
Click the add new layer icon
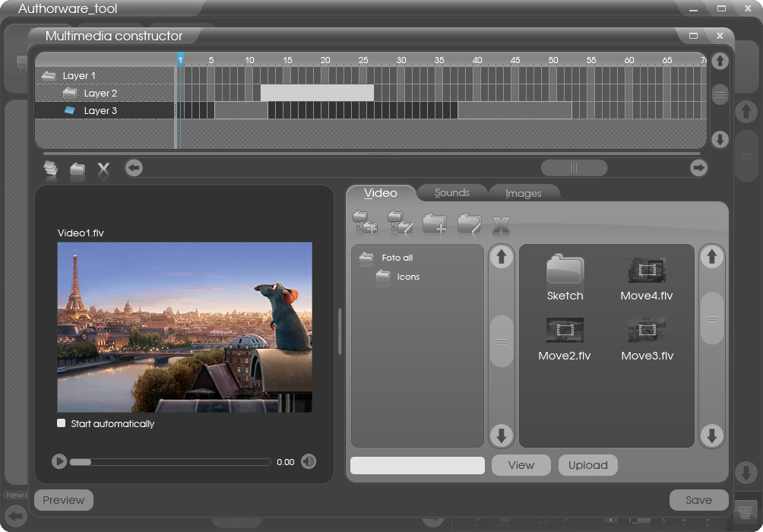50,169
